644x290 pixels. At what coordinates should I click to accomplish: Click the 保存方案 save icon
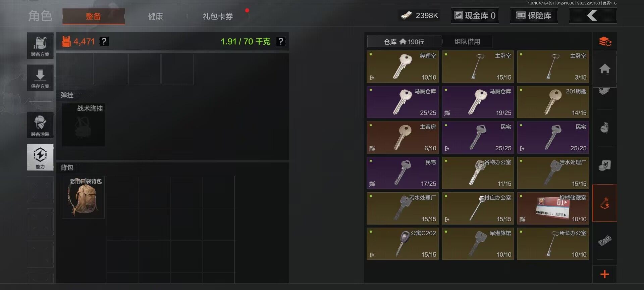click(40, 78)
